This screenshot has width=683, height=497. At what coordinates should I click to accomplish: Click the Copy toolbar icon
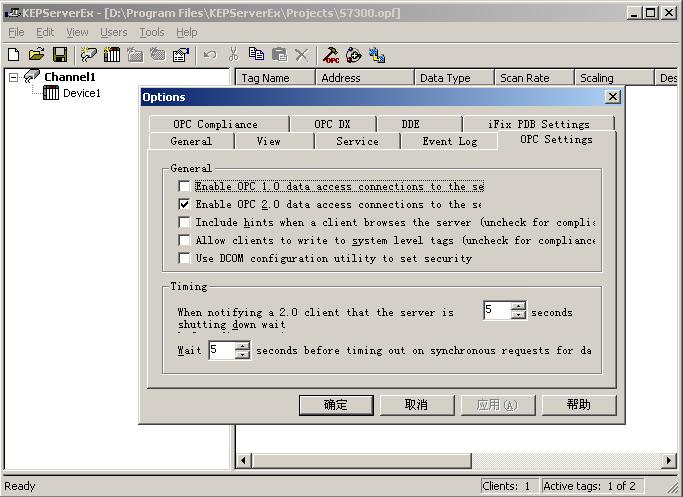pos(256,54)
